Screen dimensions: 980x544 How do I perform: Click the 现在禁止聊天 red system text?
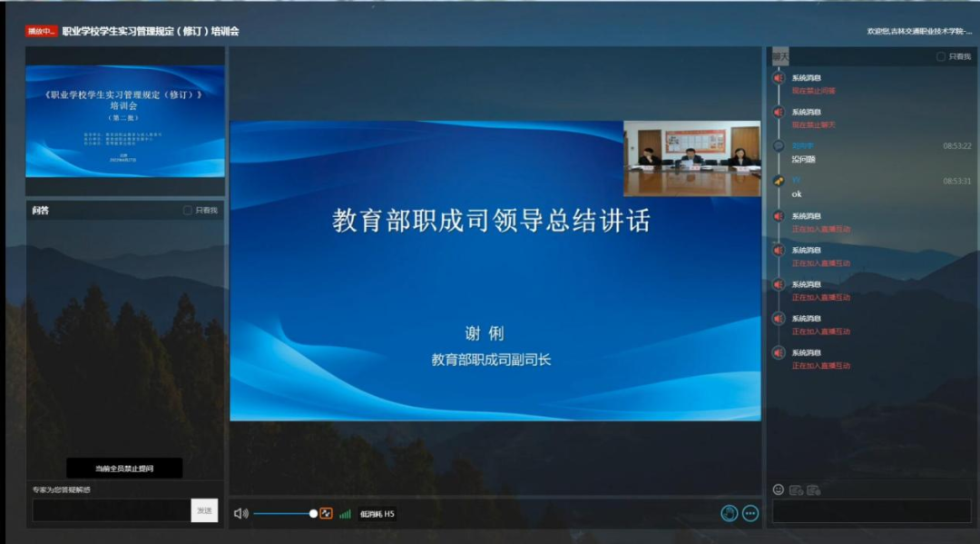pos(813,125)
